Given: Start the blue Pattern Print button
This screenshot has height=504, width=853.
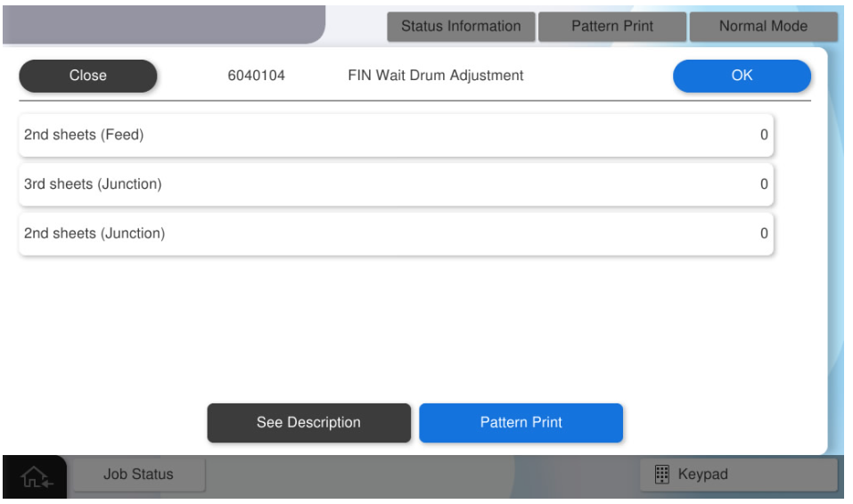Looking at the screenshot, I should [521, 423].
